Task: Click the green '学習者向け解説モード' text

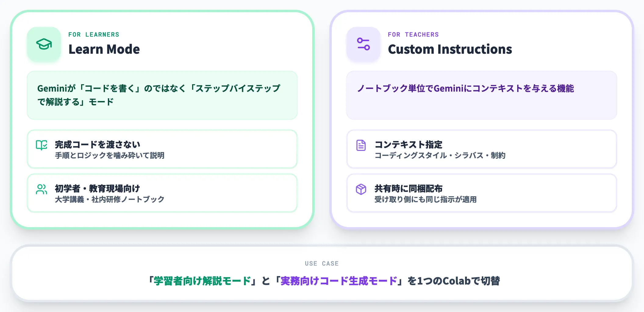Action: point(202,281)
